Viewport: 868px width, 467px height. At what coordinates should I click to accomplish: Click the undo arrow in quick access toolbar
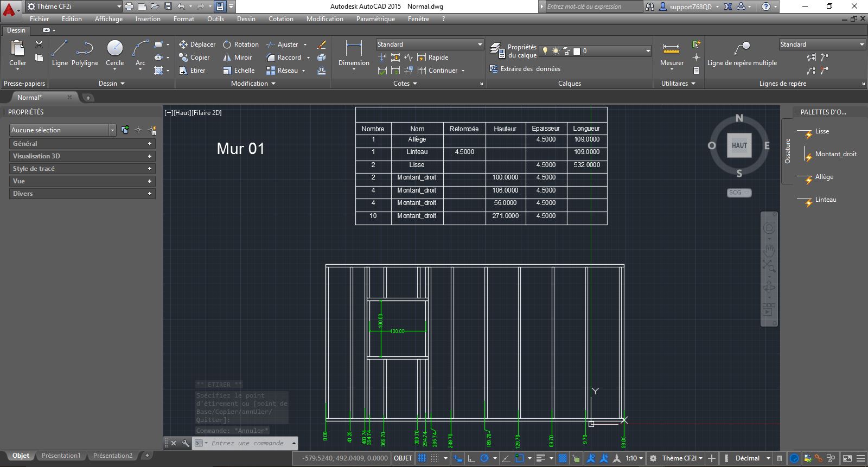point(181,7)
